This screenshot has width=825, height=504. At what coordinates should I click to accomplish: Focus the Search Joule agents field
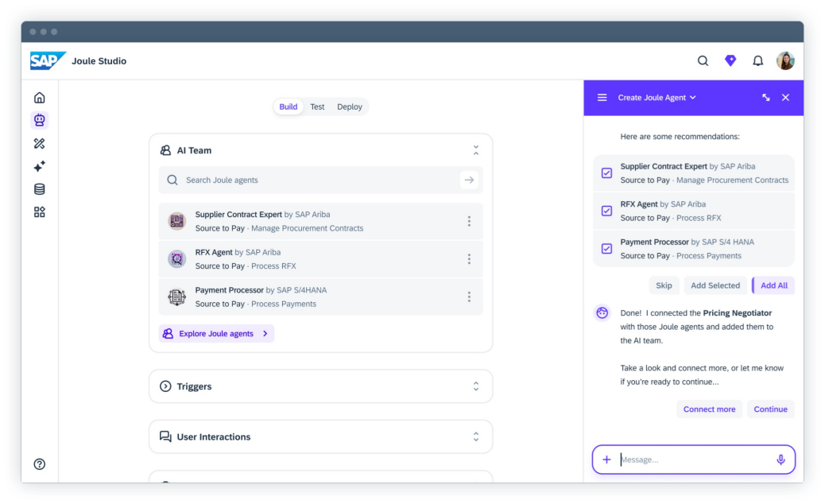[320, 180]
